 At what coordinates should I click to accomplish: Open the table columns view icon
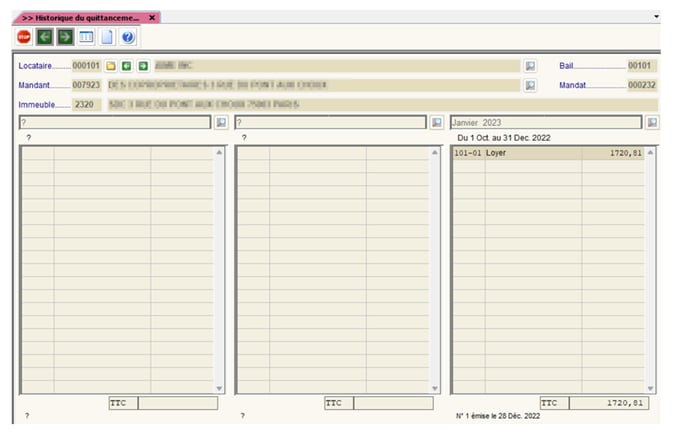click(86, 37)
